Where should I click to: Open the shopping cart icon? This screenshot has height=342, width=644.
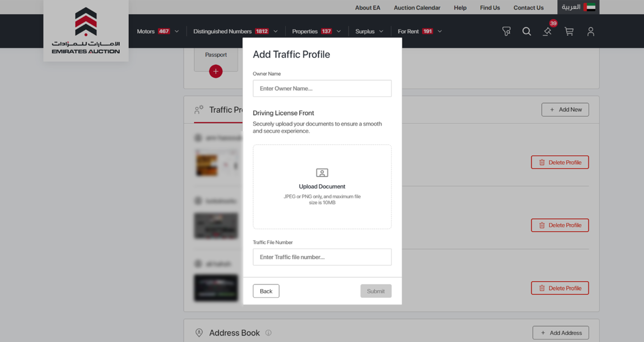(x=569, y=32)
